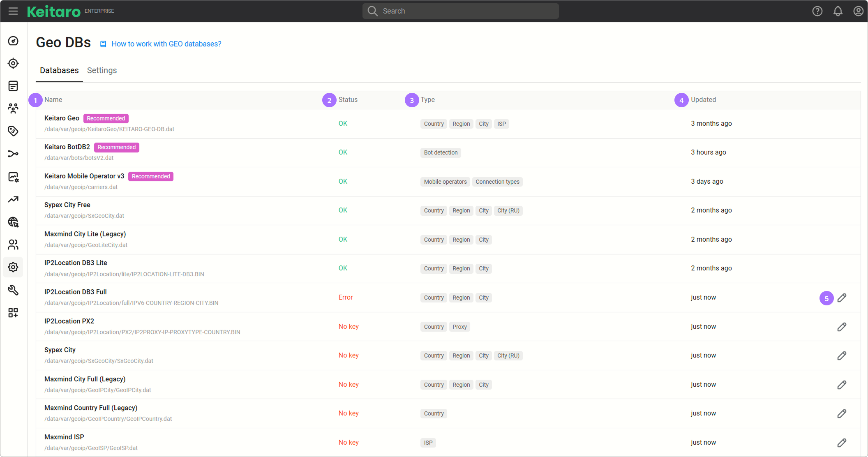The image size is (868, 457).
Task: Open the Maintenance wrench icon in sidebar
Action: (13, 290)
